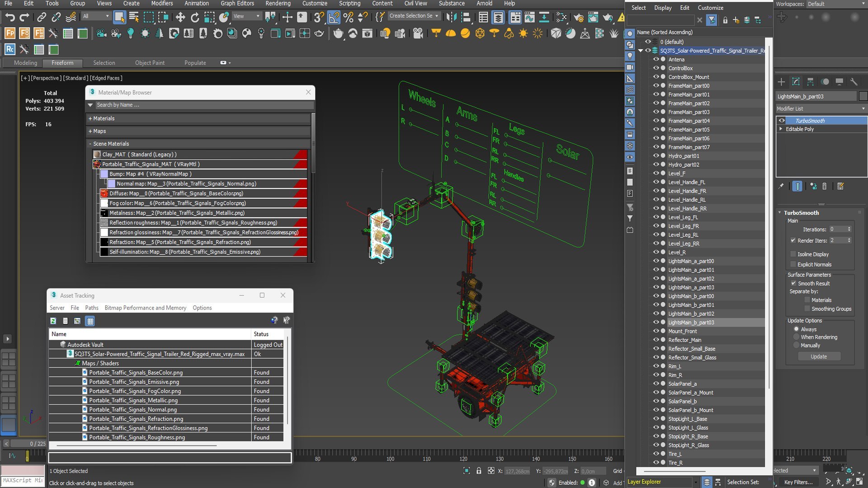The height and width of the screenshot is (488, 868).
Task: Select the Select and Link tool
Action: pyautogui.click(x=42, y=17)
